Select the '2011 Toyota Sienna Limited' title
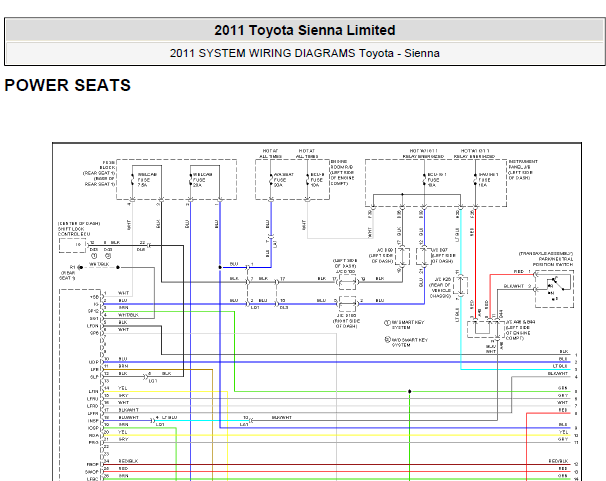 [x=305, y=30]
